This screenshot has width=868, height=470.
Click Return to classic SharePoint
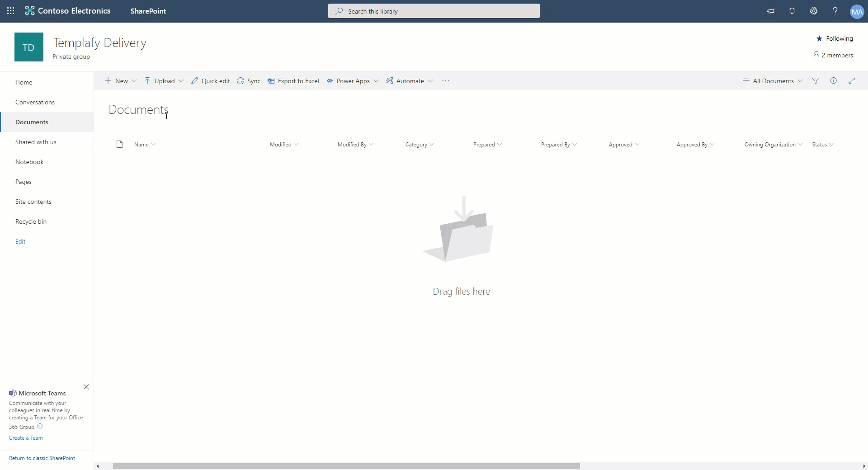42,458
